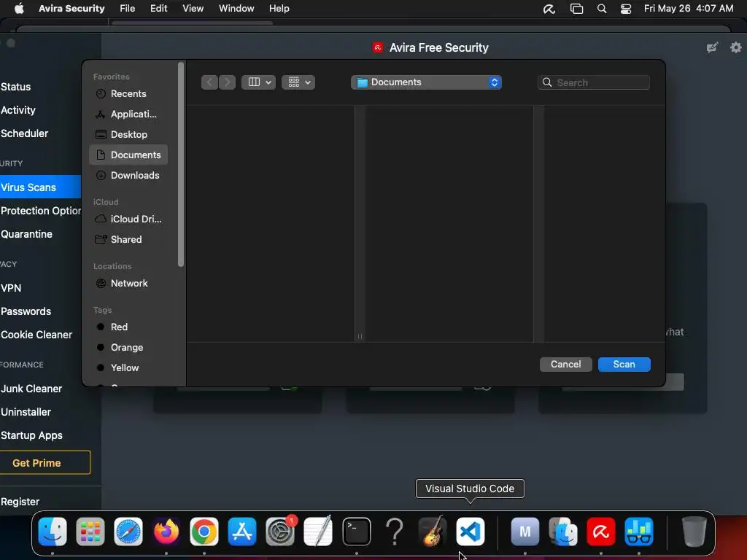Open System Settings in the Dock
This screenshot has width=747, height=560.
280,532
